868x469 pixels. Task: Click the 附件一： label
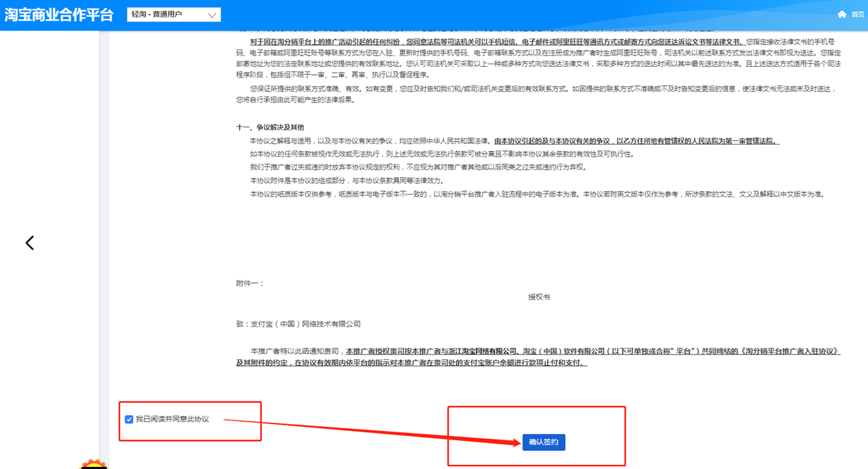click(250, 284)
